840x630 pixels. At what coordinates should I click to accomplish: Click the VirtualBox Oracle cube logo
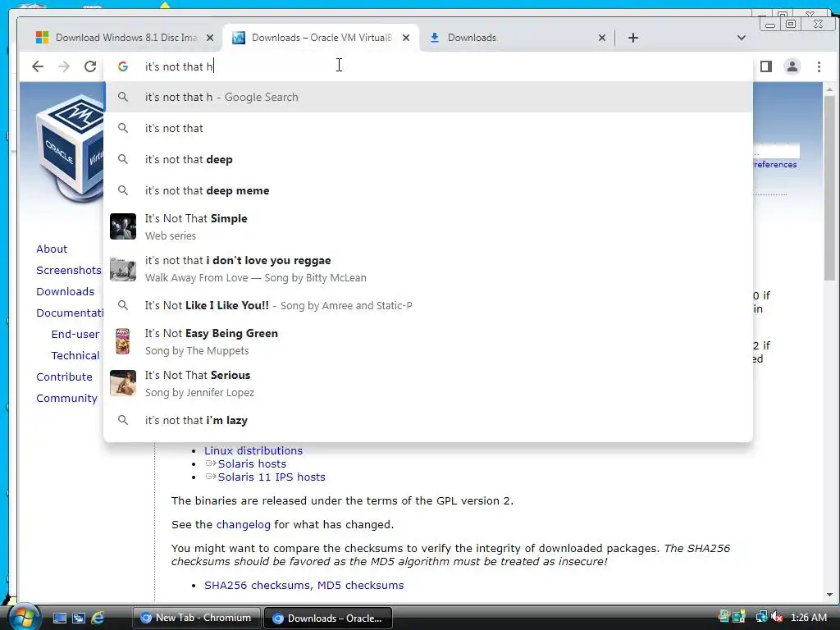coord(70,148)
